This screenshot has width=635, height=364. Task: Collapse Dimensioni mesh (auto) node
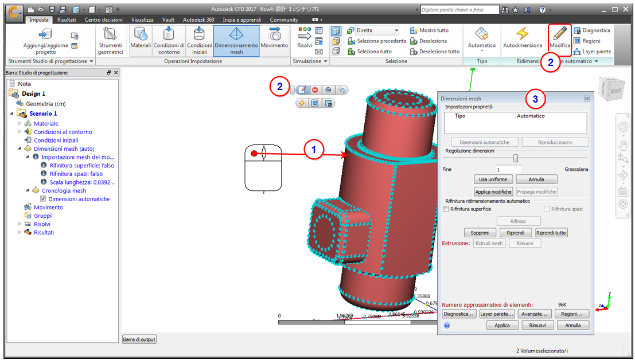tap(20, 148)
